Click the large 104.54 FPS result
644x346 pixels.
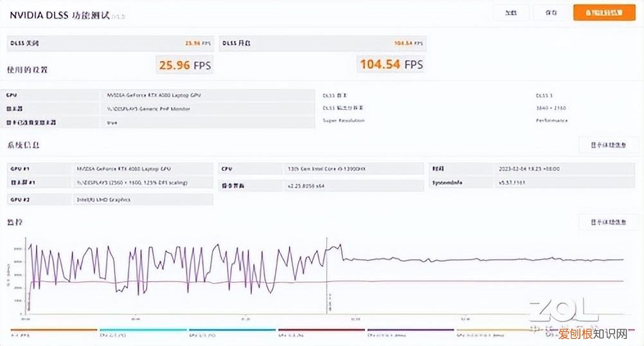click(x=390, y=65)
